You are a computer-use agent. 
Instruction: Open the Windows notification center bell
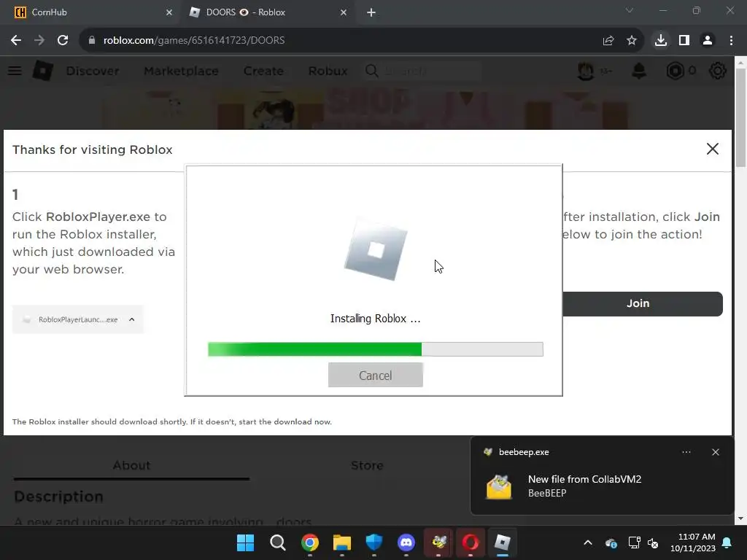tap(727, 542)
